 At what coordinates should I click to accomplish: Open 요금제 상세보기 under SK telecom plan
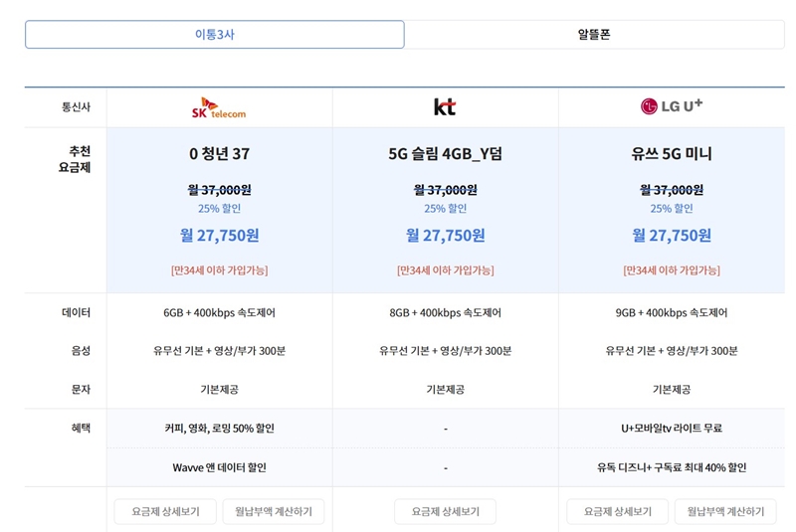(165, 511)
